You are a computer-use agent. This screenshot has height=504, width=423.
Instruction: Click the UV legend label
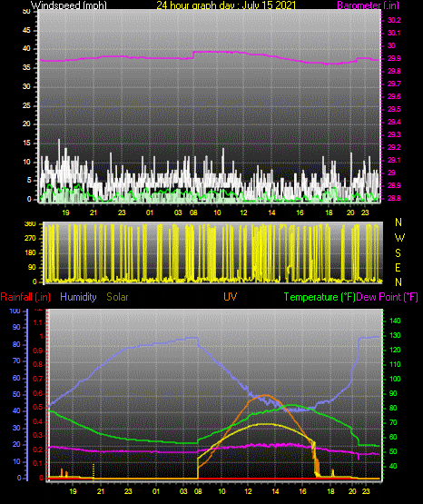click(231, 296)
